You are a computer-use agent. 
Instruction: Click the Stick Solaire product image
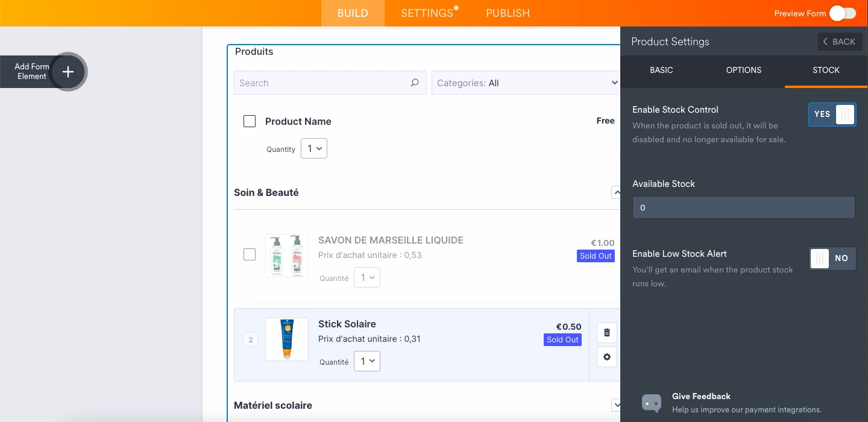click(x=287, y=339)
